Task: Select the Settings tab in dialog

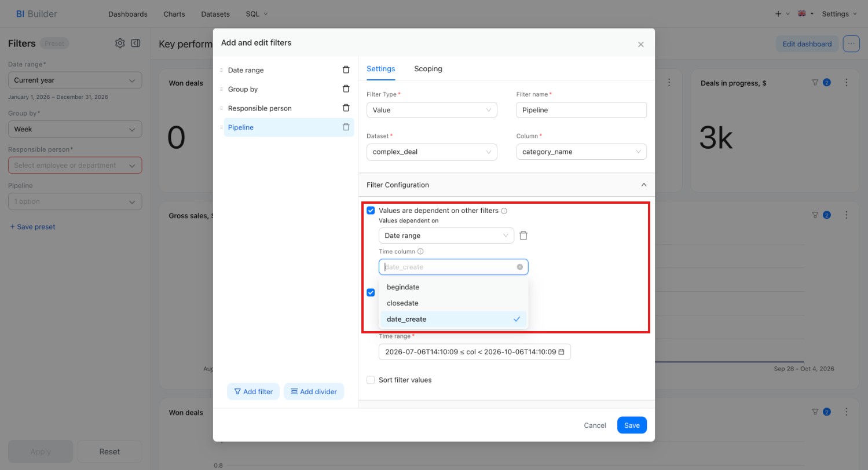Action: (x=381, y=69)
